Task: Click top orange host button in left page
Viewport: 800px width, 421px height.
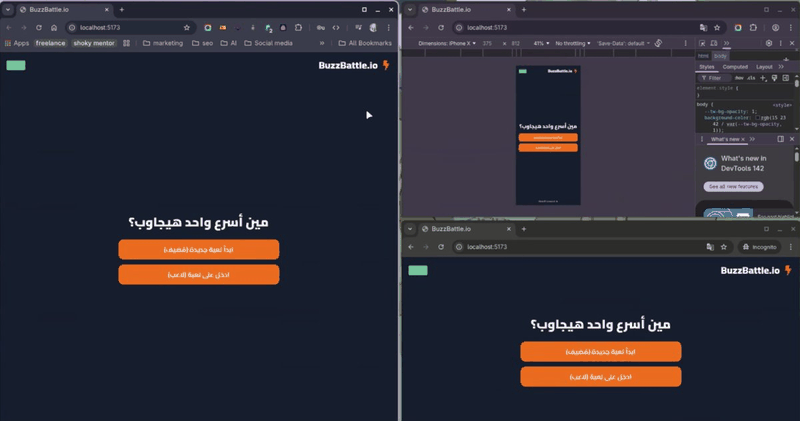Action: [x=199, y=250]
